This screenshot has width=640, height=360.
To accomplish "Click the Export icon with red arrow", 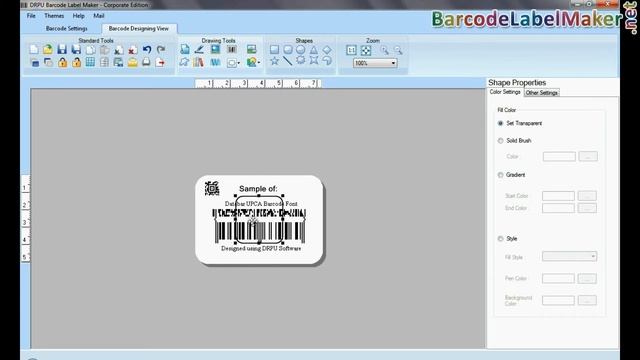I will pyautogui.click(x=160, y=62).
